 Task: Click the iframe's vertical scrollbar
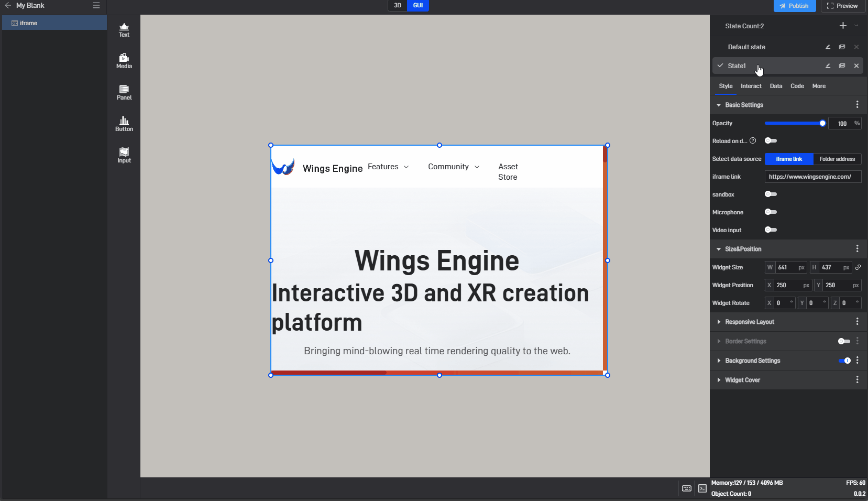605,259
